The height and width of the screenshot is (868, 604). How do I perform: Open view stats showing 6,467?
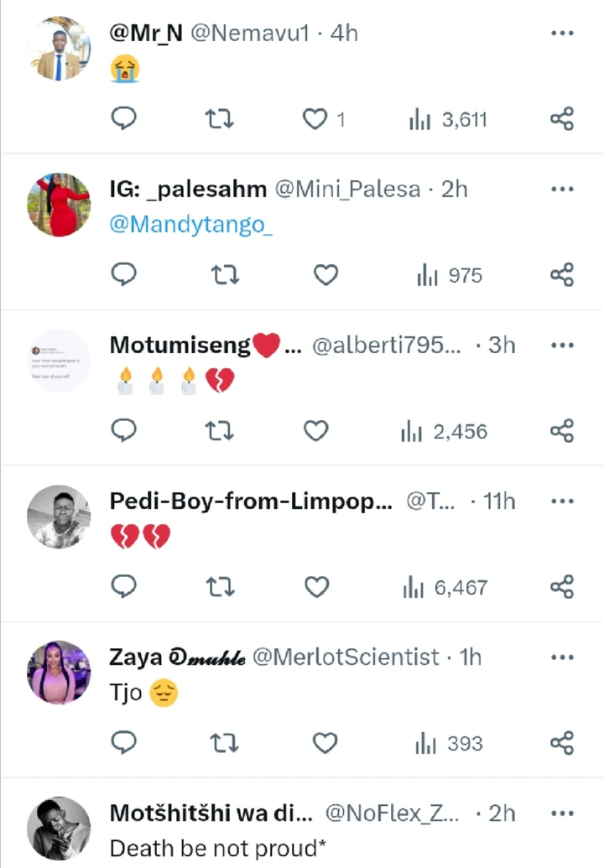445,587
